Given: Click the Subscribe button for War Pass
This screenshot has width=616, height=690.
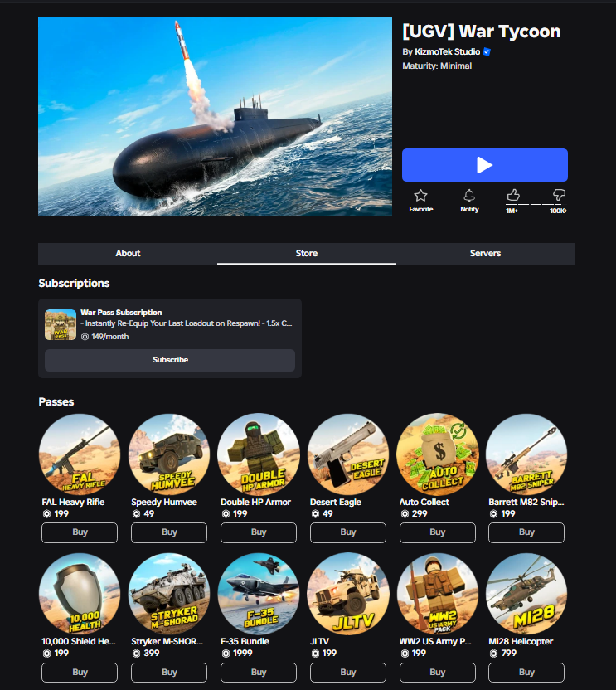Looking at the screenshot, I should pyautogui.click(x=170, y=360).
